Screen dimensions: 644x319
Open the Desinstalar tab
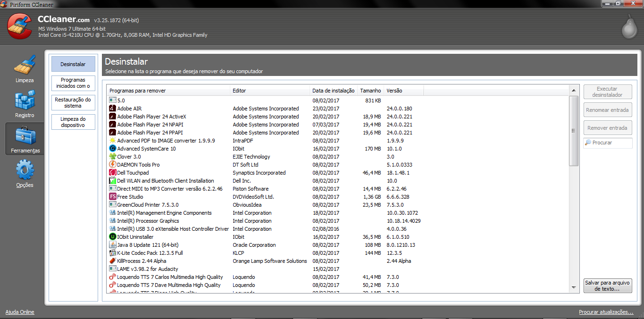[73, 64]
